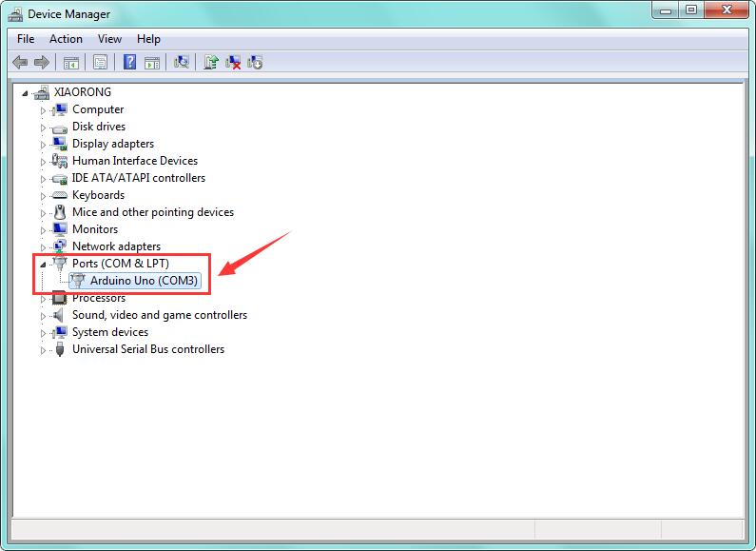Click the Show/Hide Action Pane toolbar icon
The image size is (756, 551).
coord(152,62)
